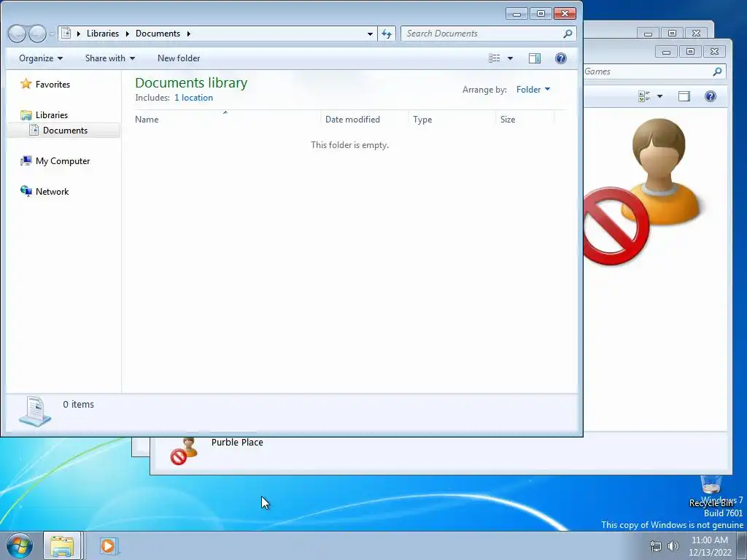Open the Arrange by Folder dropdown
This screenshot has width=747, height=560.
click(x=533, y=90)
